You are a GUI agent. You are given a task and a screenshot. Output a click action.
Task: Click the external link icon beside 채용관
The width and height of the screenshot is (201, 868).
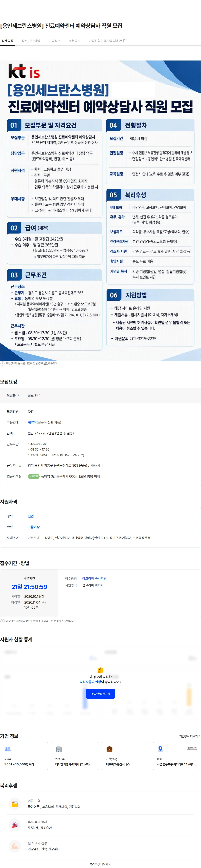(x=125, y=41)
